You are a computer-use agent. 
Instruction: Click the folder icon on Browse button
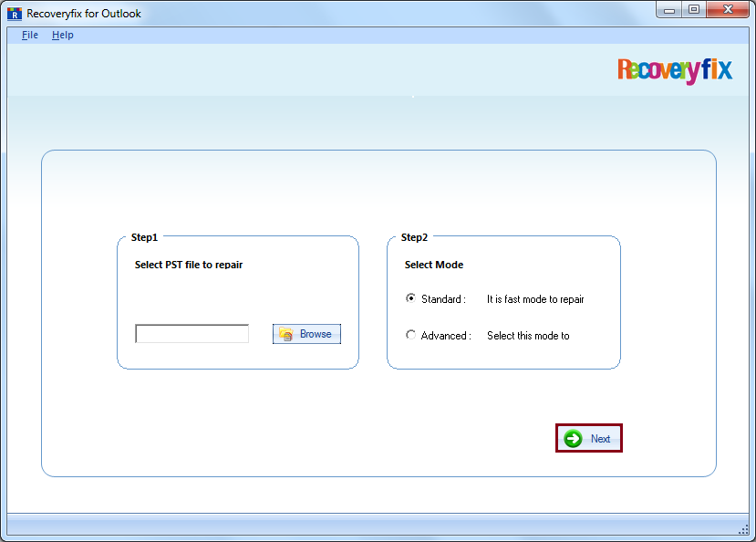click(286, 334)
